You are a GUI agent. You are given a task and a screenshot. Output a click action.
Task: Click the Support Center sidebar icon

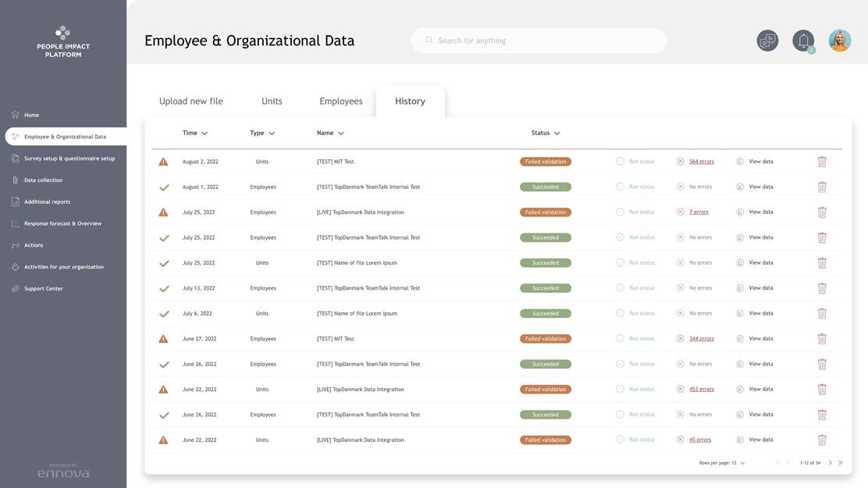[16, 289]
